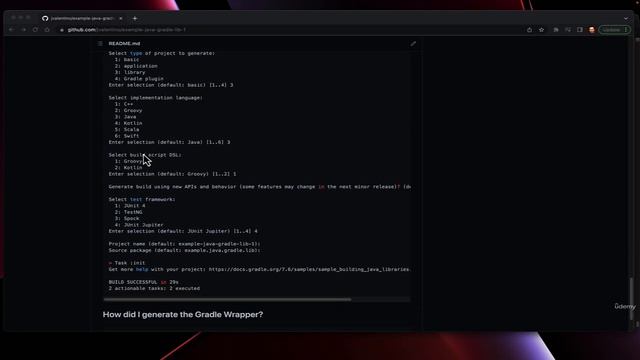The width and height of the screenshot is (640, 360).
Task: Click the code block horizontal scrollbar
Action: point(227,299)
